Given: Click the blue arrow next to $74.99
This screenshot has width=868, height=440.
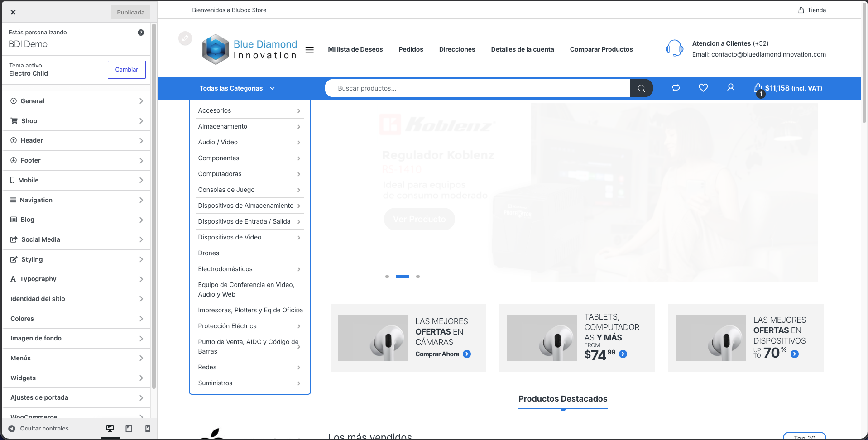Looking at the screenshot, I should point(623,354).
